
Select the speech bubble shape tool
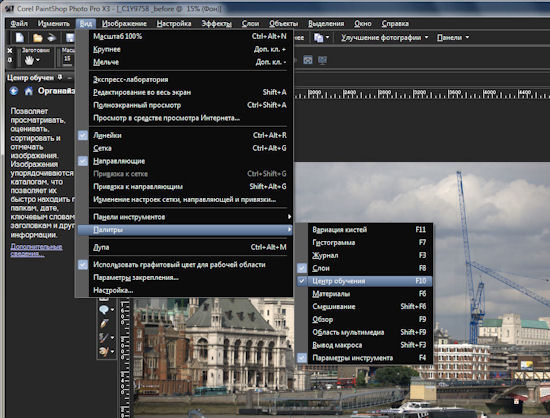103,310
